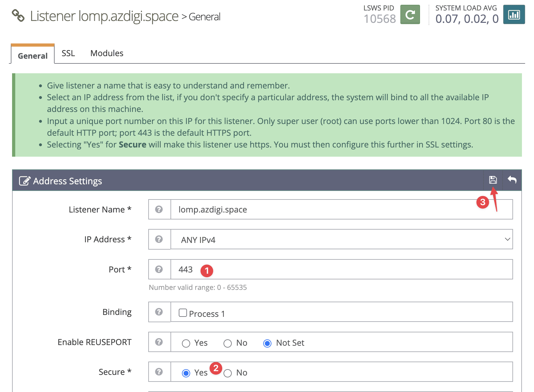534x392 pixels.
Task: Click into the Listener Name field
Action: click(x=324, y=209)
